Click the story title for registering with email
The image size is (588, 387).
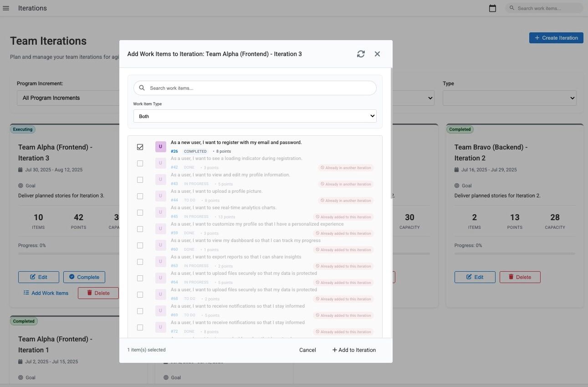pyautogui.click(x=236, y=143)
